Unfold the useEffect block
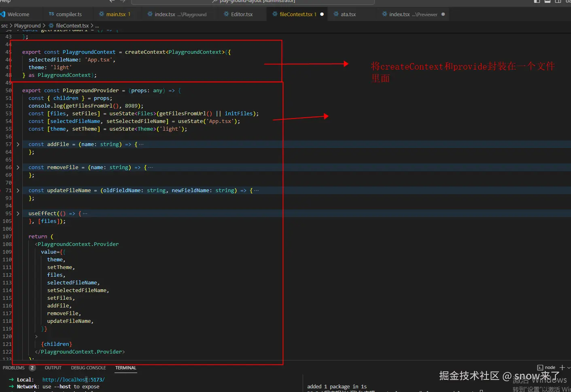Viewport: 571px width, 392px height. click(x=18, y=214)
